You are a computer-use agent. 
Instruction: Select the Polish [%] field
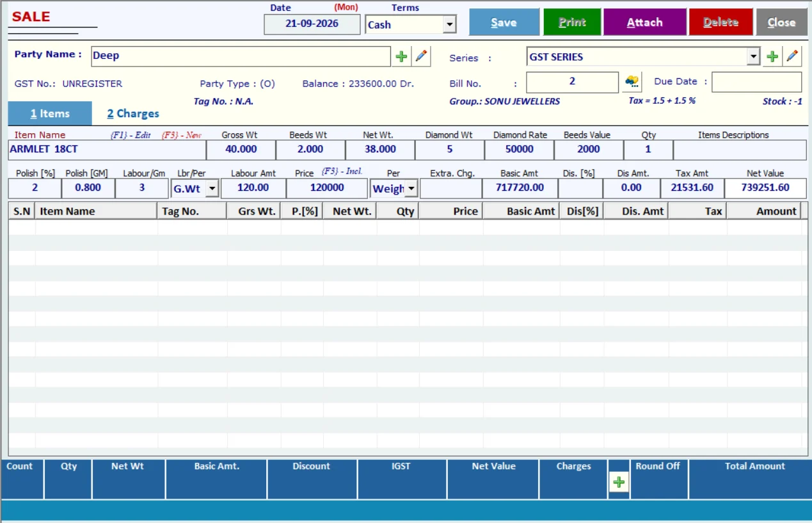point(35,188)
